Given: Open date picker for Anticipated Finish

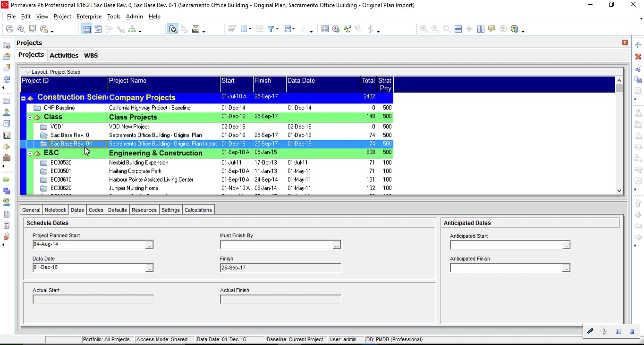Looking at the screenshot, I should [566, 268].
